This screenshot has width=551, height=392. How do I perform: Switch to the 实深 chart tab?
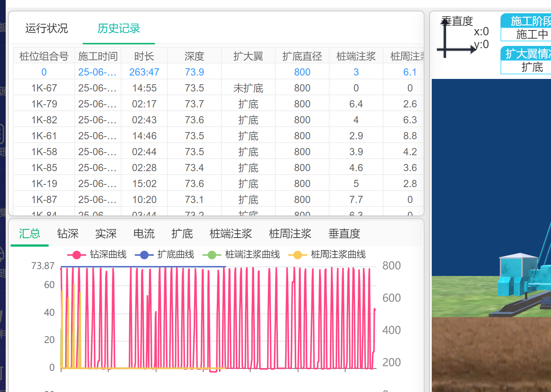click(106, 233)
